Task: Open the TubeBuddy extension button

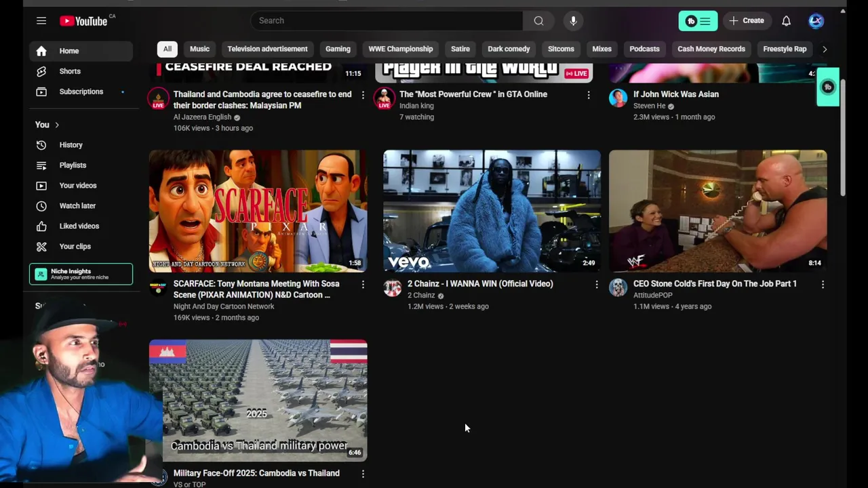Action: click(x=698, y=21)
